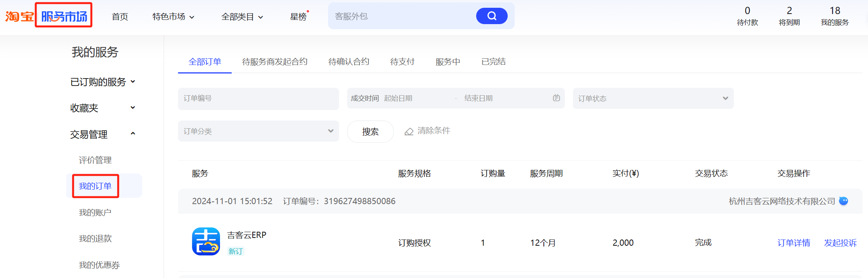This screenshot has height=278, width=868.
Task: Switch to the 已完结 tab
Action: point(494,62)
